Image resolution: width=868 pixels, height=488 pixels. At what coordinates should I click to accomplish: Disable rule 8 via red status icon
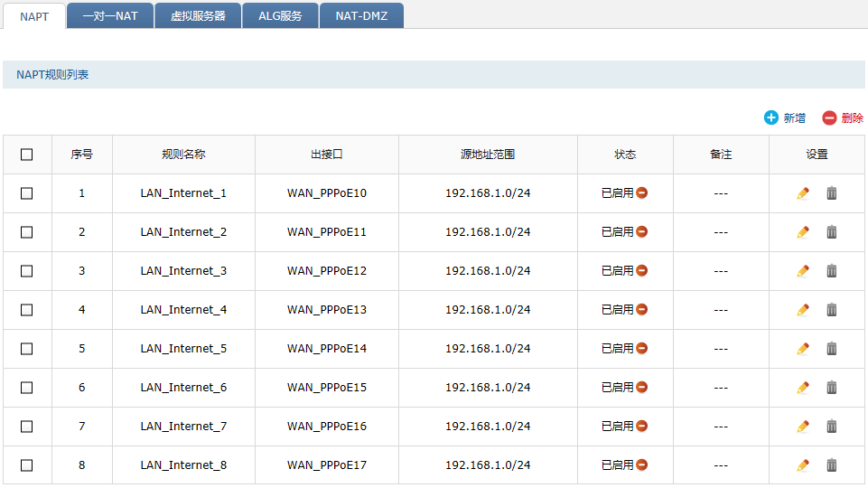tap(641, 465)
